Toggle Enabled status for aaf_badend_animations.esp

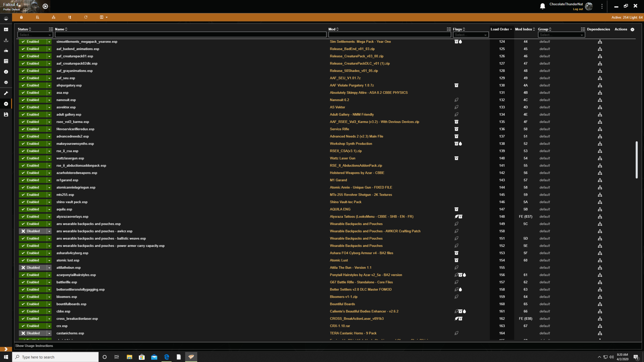click(33, 49)
